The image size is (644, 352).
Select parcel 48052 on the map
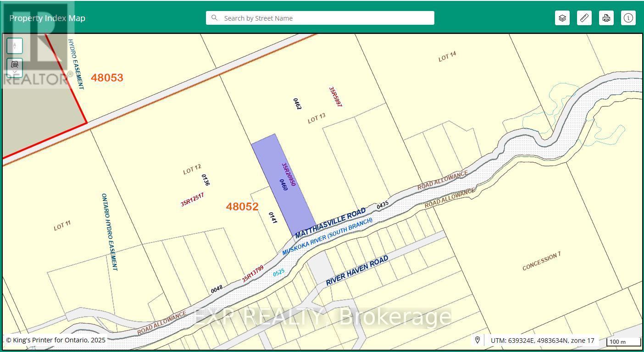point(242,207)
